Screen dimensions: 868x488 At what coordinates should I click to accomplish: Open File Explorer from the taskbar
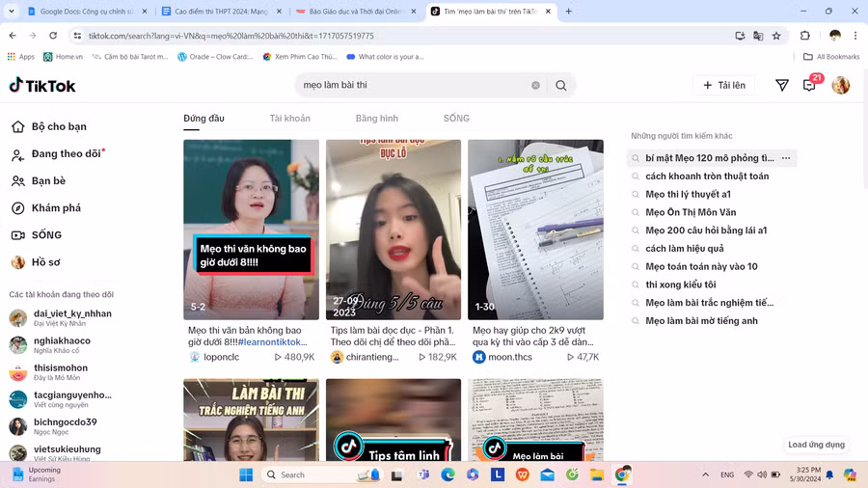coord(596,474)
